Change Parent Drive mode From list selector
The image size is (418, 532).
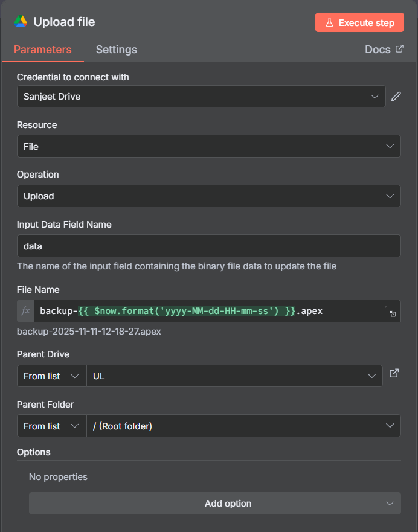tap(51, 376)
